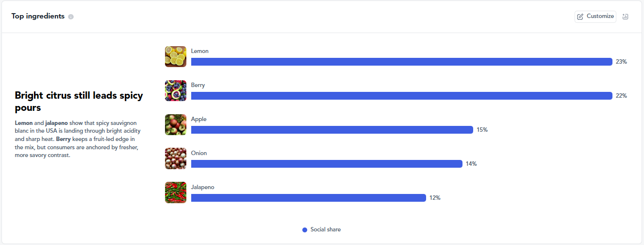Click the Bright citrus still leads headline

pyautogui.click(x=79, y=101)
